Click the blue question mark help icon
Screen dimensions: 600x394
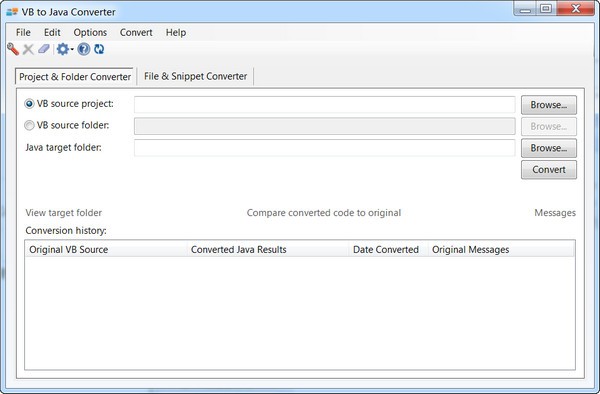click(x=84, y=49)
